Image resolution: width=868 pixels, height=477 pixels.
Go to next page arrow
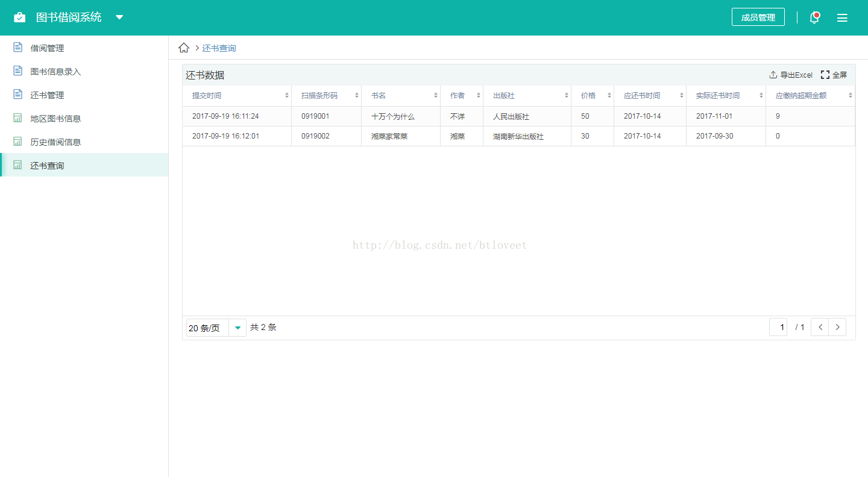837,327
